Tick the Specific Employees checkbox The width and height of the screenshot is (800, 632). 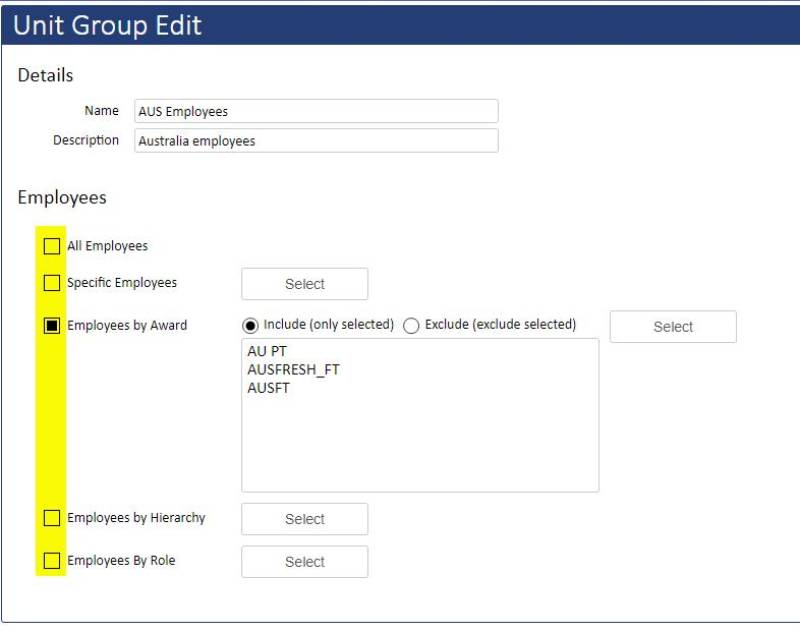pos(52,283)
